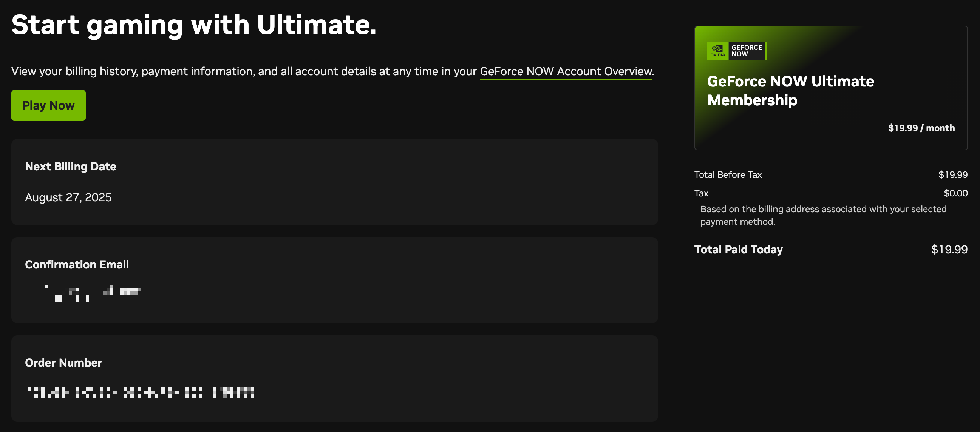Click the Tax $0.00 amount
980x432 pixels.
[955, 193]
